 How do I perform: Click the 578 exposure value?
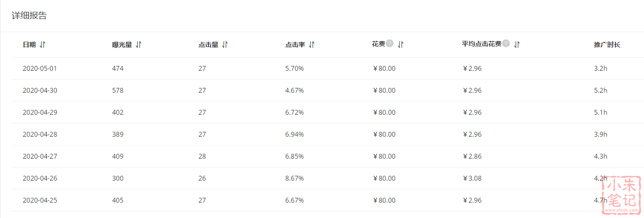pos(118,91)
